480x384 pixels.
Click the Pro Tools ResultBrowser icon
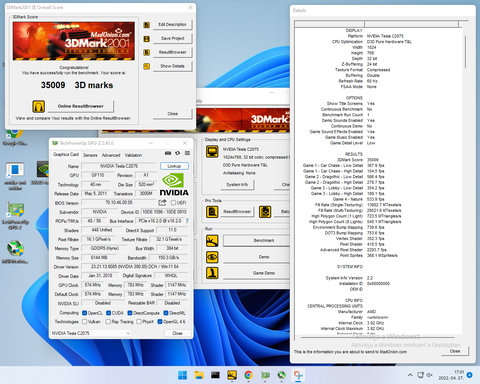(212, 212)
